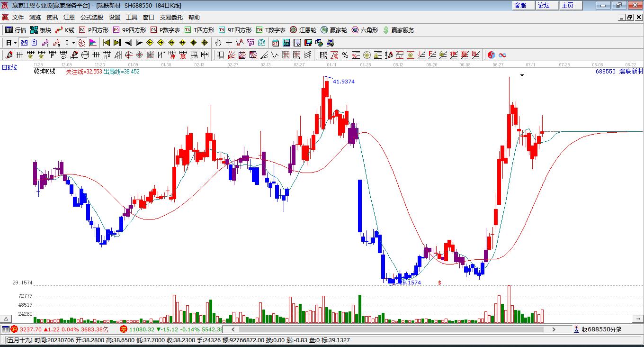Click the 41.9374 high price marker

point(344,82)
